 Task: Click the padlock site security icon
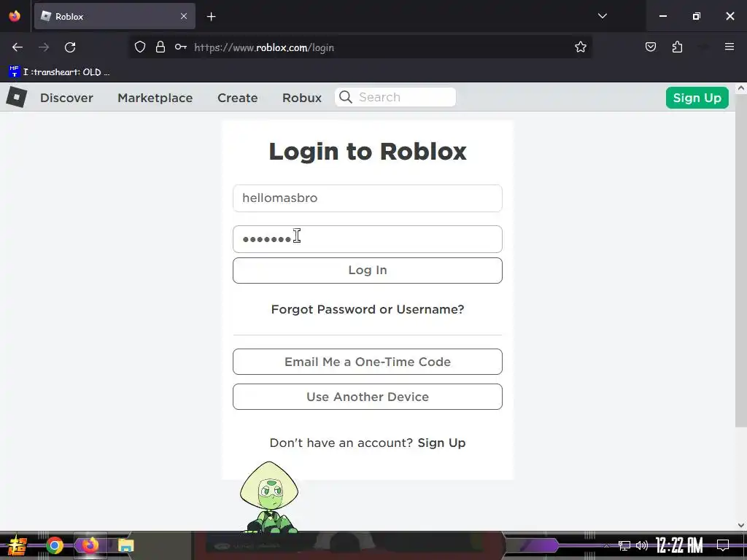pos(160,47)
